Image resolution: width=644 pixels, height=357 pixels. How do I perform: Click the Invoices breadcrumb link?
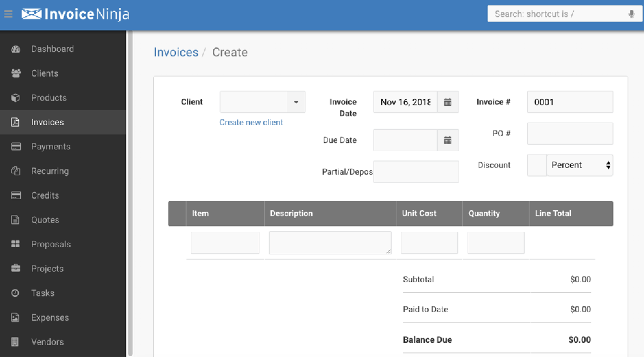click(x=175, y=52)
